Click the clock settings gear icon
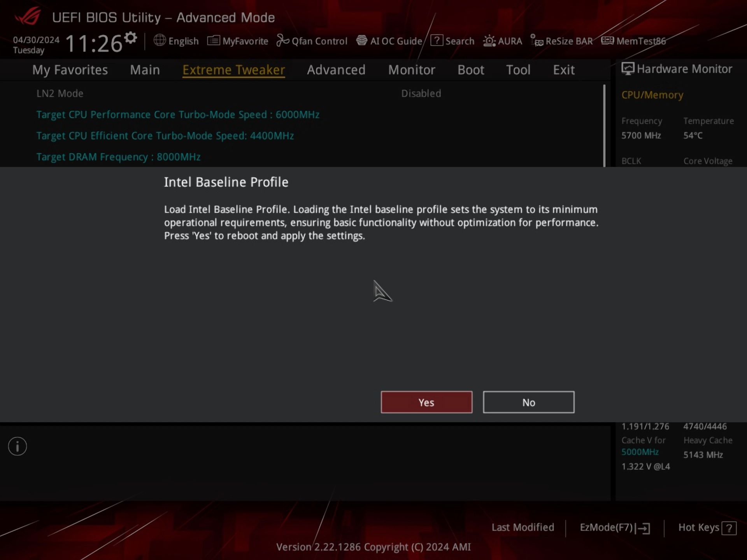This screenshot has width=747, height=560. (131, 38)
